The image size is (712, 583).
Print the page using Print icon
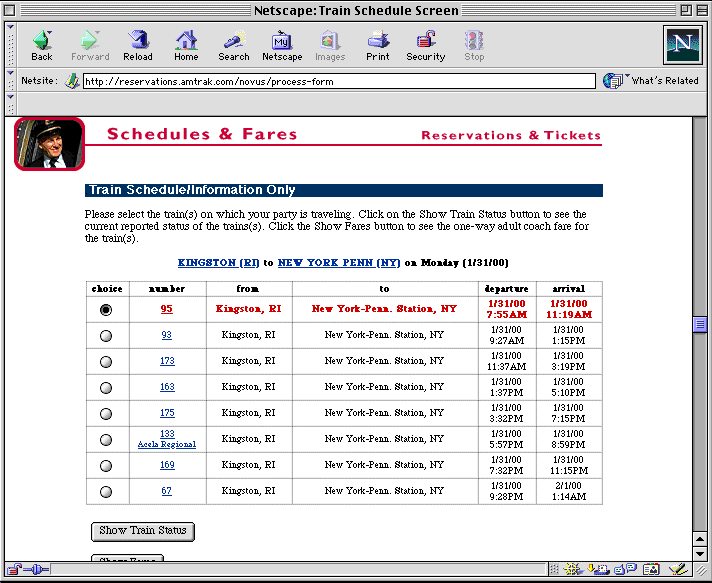(378, 44)
